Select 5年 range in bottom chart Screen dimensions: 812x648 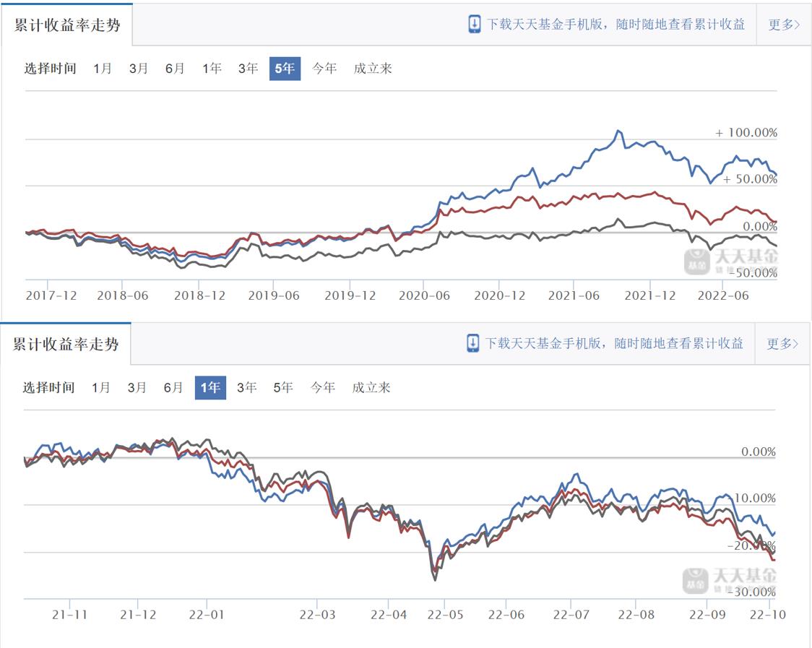pos(283,388)
